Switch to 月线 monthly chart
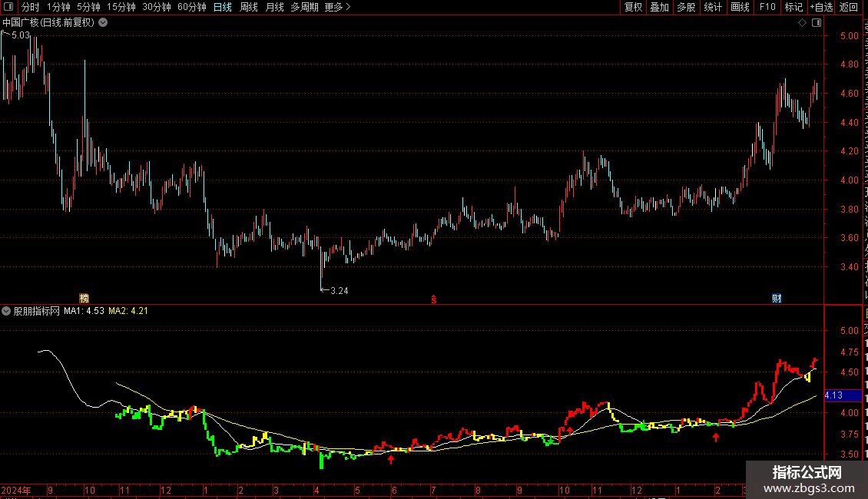The image size is (868, 499). pos(274,7)
